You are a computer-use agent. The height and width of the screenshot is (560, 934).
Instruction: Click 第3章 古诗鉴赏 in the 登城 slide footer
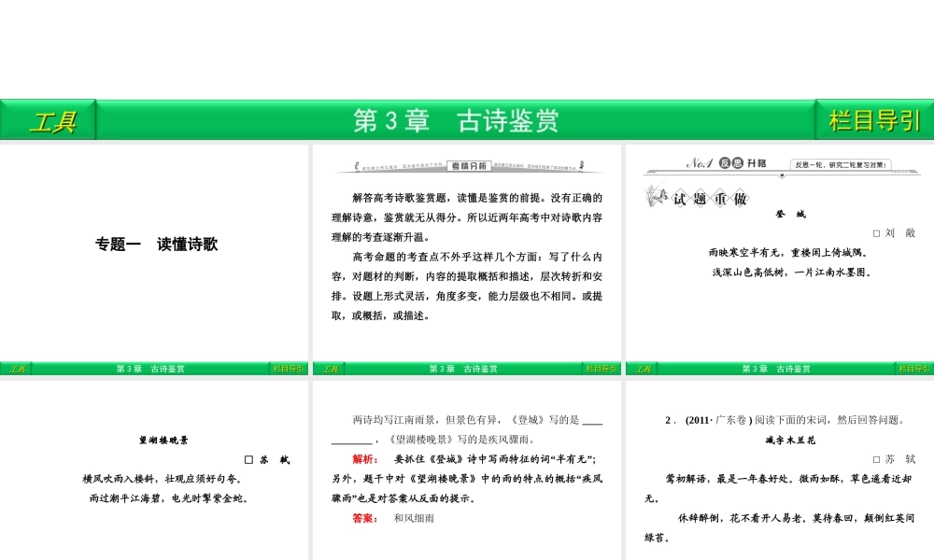pyautogui.click(x=775, y=369)
